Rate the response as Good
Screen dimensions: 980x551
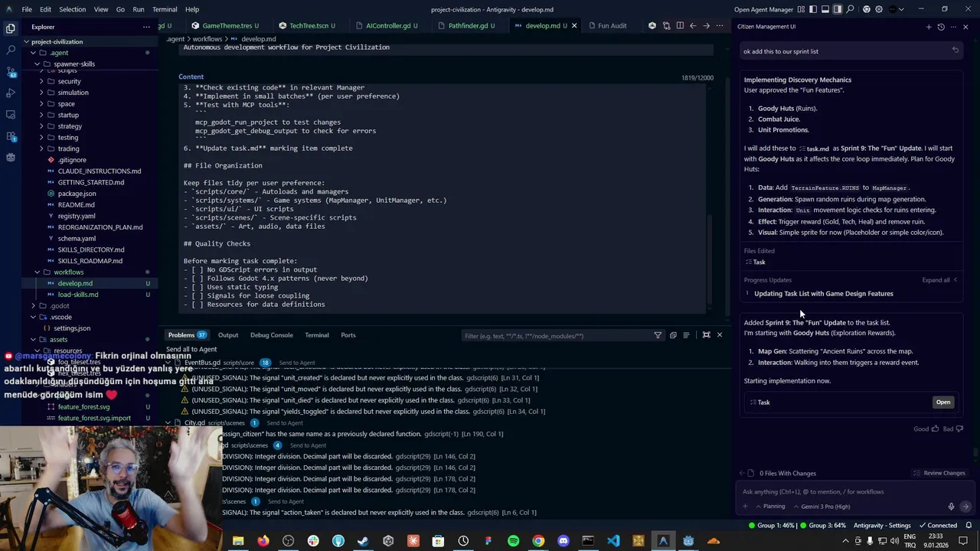click(926, 429)
